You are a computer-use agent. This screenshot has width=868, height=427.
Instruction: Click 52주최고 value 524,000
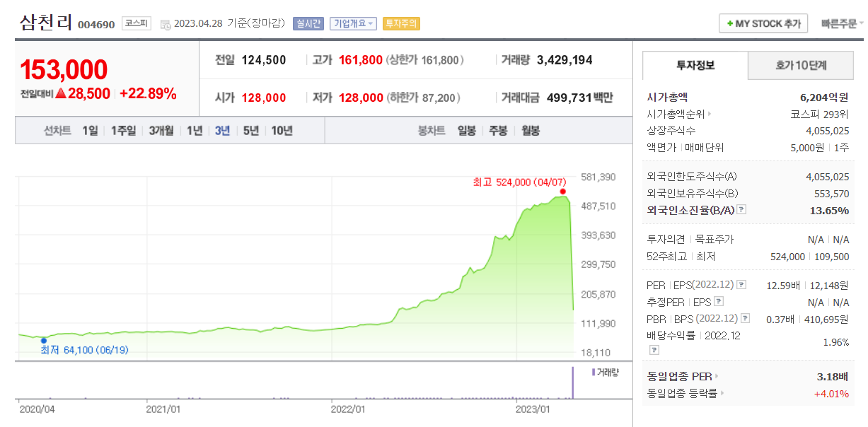point(787,257)
